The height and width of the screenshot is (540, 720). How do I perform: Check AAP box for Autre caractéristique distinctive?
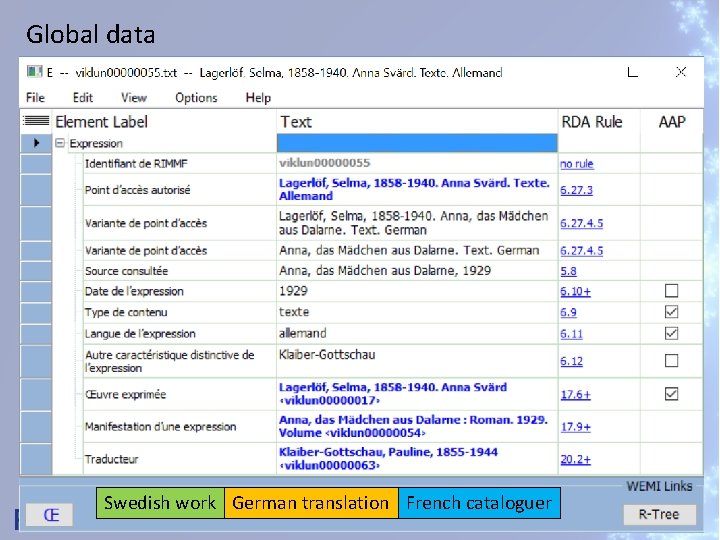coord(671,361)
